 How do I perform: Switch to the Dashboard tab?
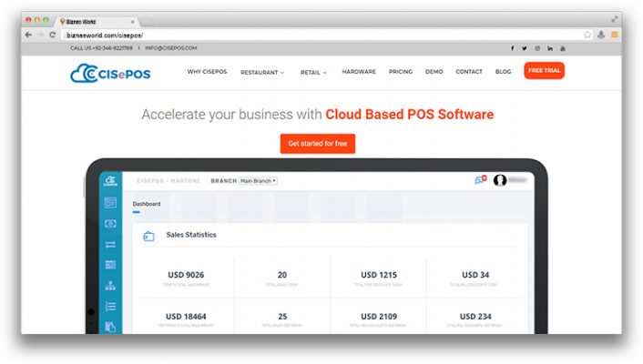click(x=147, y=204)
